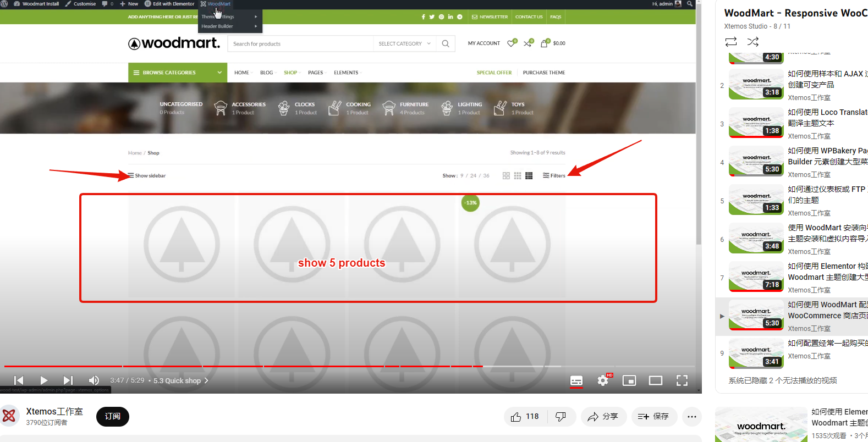Open the Shop navigation menu
868x442 pixels.
(292, 73)
